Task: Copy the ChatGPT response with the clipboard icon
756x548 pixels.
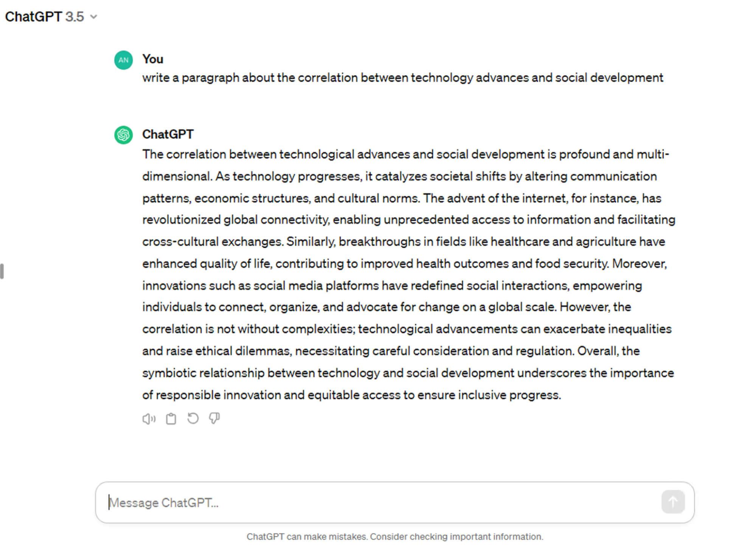Action: point(171,419)
